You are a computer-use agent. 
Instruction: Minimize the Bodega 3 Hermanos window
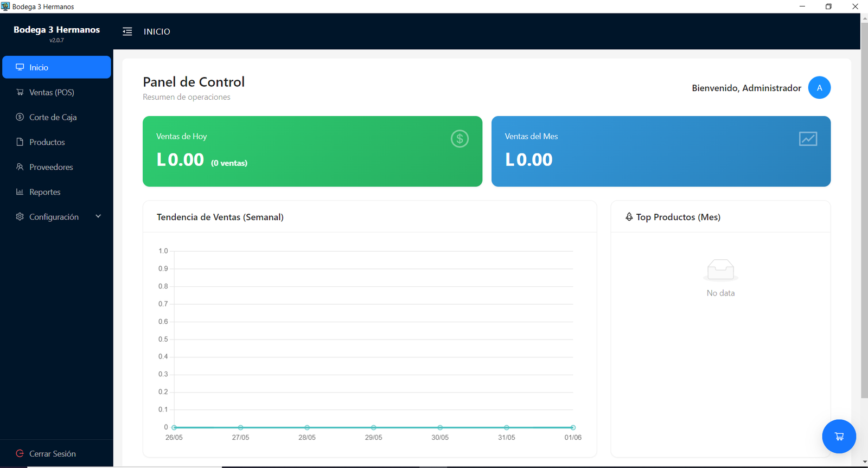point(802,7)
